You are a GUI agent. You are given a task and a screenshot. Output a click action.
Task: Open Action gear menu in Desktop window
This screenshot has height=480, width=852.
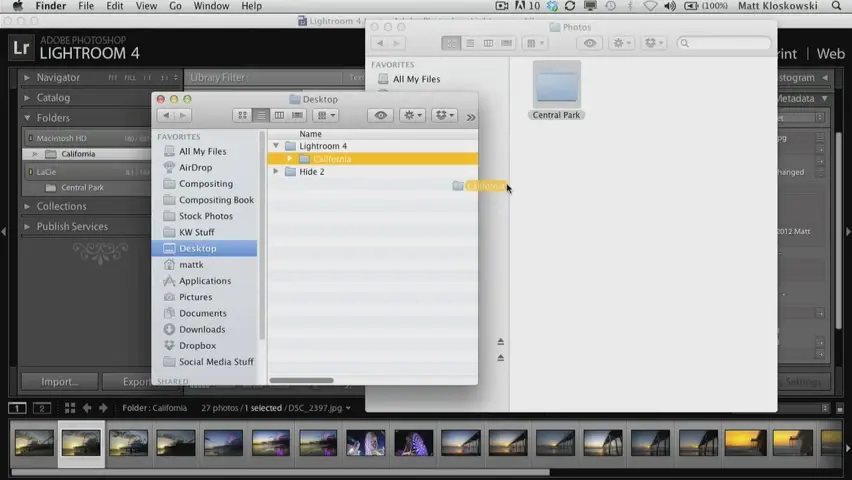[x=412, y=115]
